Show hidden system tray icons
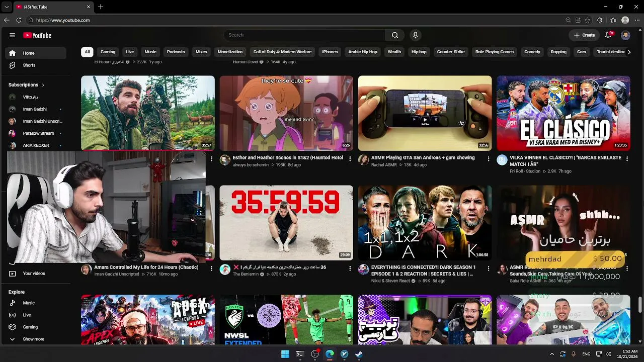 pos(552,354)
